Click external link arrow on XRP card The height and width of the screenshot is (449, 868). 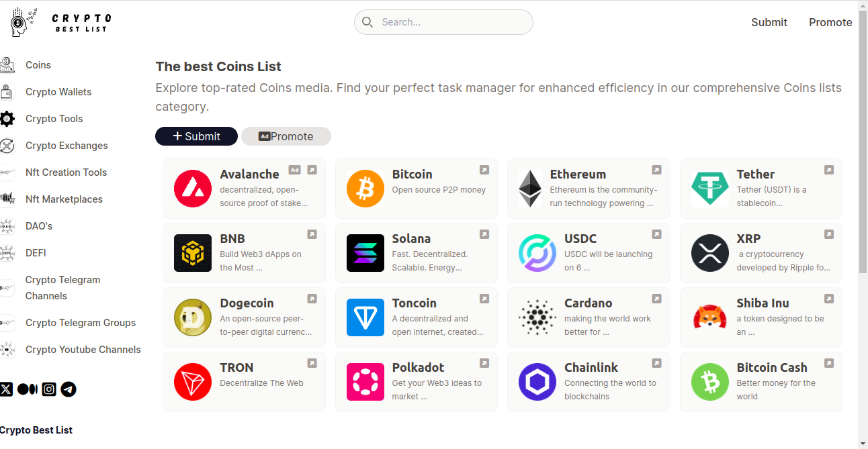tap(829, 234)
